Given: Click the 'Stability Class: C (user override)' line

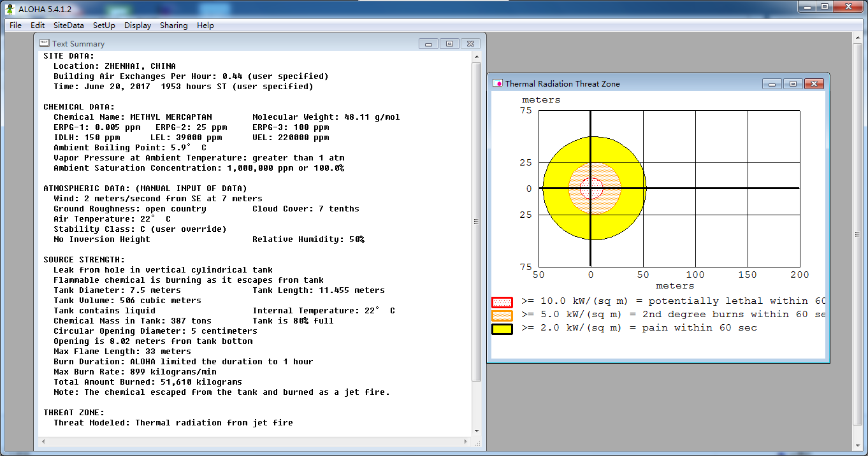Looking at the screenshot, I should 140,229.
